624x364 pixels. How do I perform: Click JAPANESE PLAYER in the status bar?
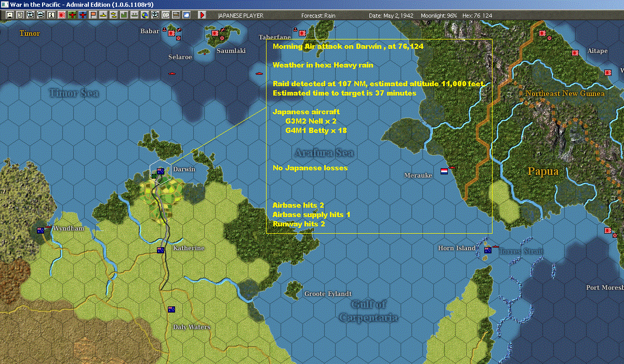tap(241, 16)
